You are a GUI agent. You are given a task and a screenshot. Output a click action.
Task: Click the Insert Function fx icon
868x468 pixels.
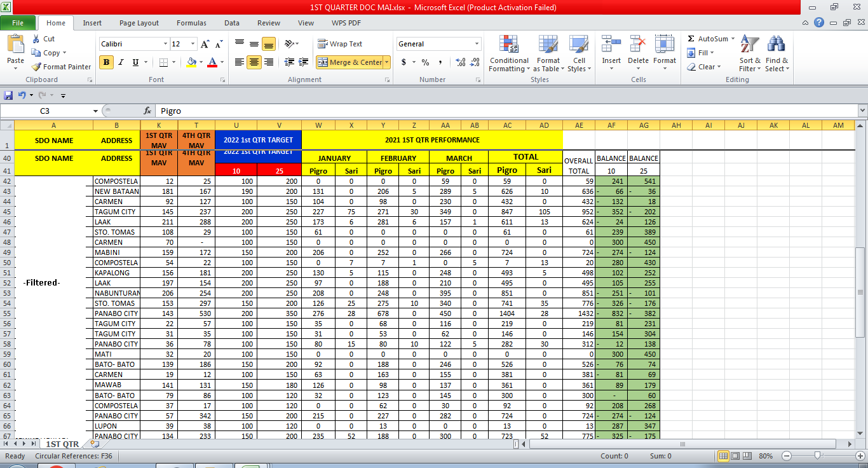tap(147, 111)
